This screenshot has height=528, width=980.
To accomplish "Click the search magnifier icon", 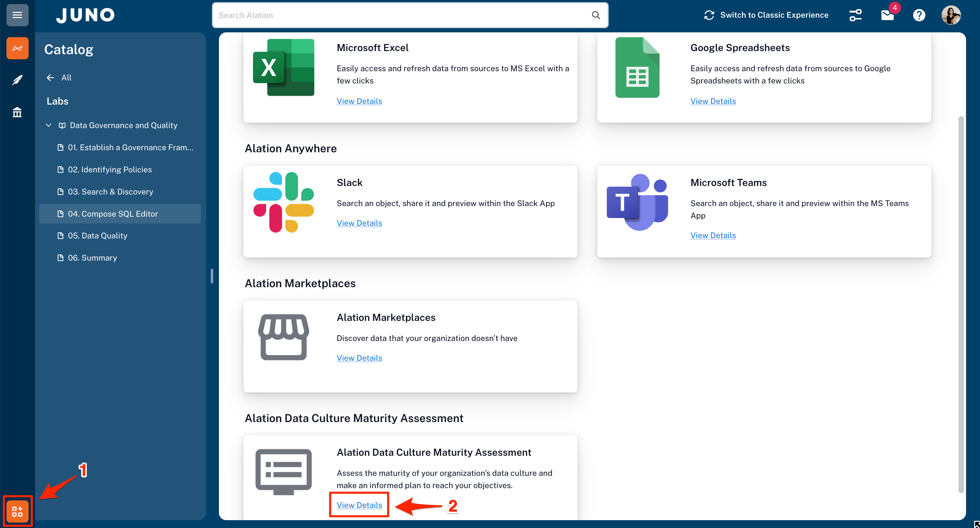I will tap(596, 15).
